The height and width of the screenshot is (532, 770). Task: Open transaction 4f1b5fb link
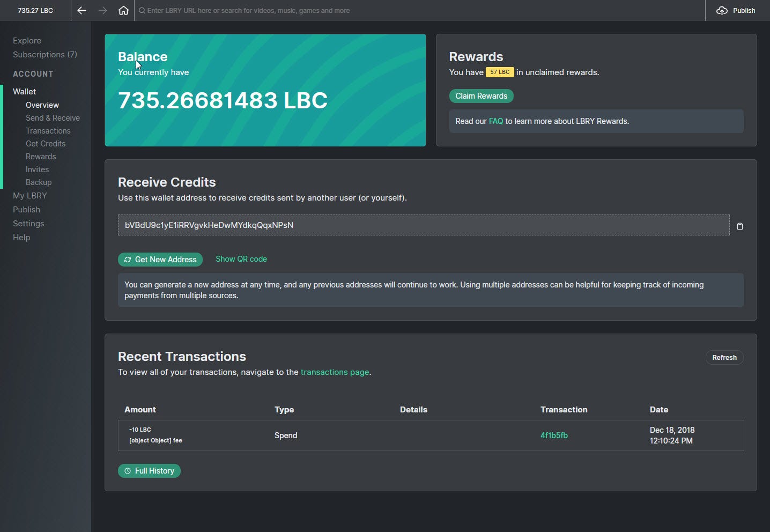tap(554, 435)
